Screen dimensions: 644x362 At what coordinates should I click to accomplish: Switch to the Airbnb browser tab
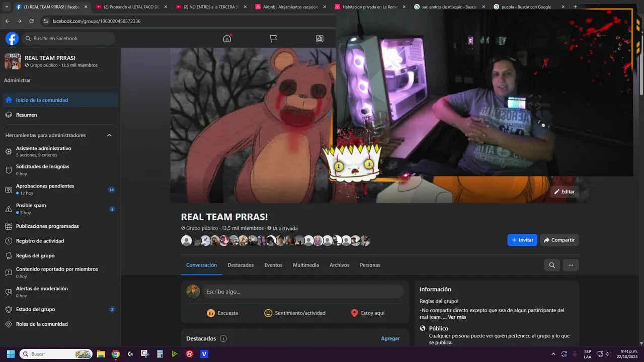[290, 7]
